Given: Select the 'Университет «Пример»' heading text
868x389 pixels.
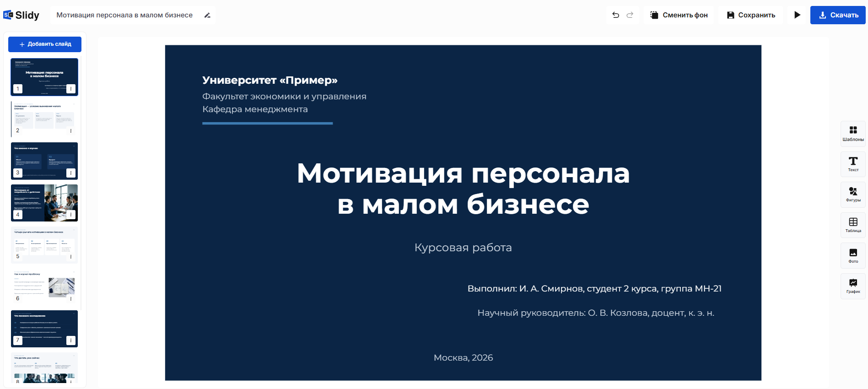Looking at the screenshot, I should (x=270, y=80).
